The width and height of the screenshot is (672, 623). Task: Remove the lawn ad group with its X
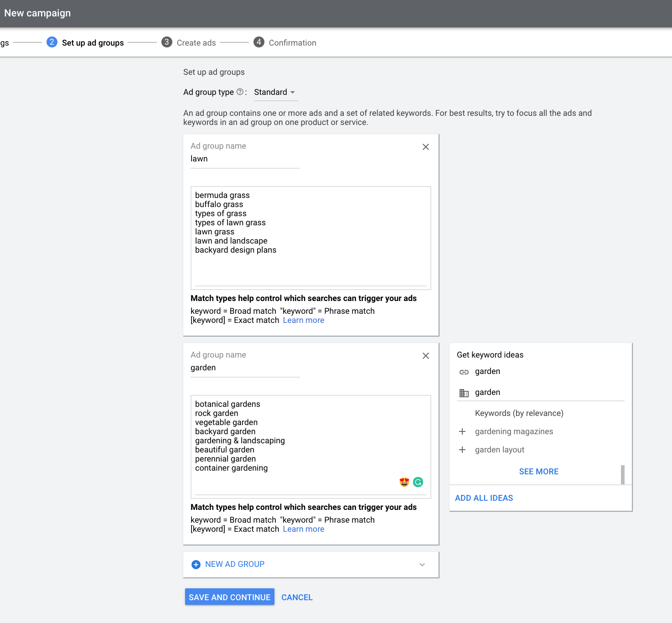(425, 147)
